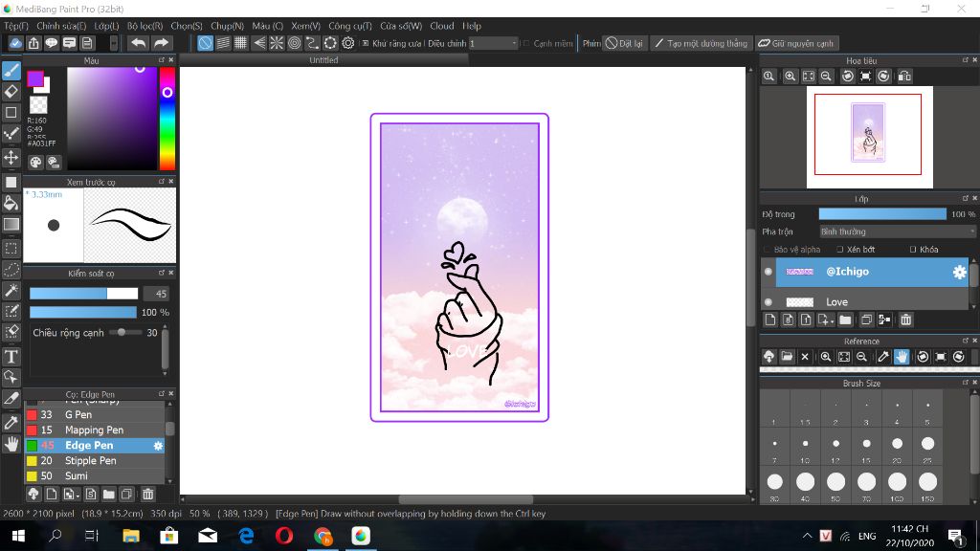The image size is (980, 551).
Task: Toggle Bảo vệ alpha checkbox
Action: tap(768, 250)
